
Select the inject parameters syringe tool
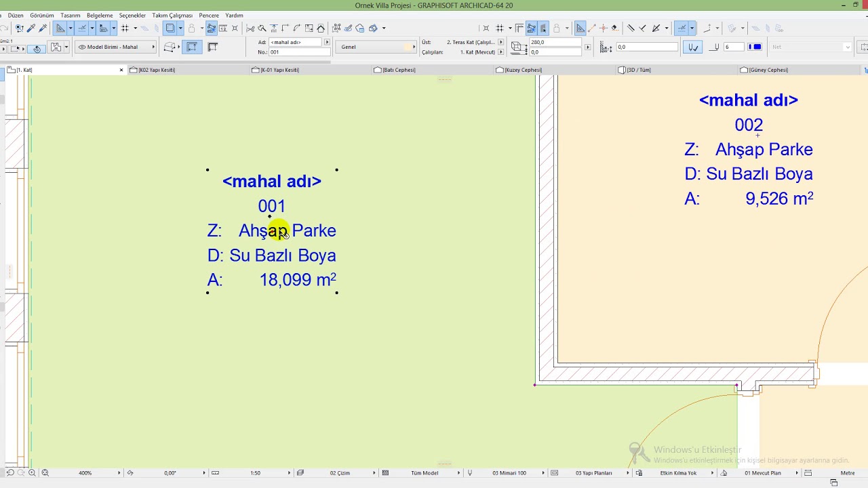pos(43,28)
